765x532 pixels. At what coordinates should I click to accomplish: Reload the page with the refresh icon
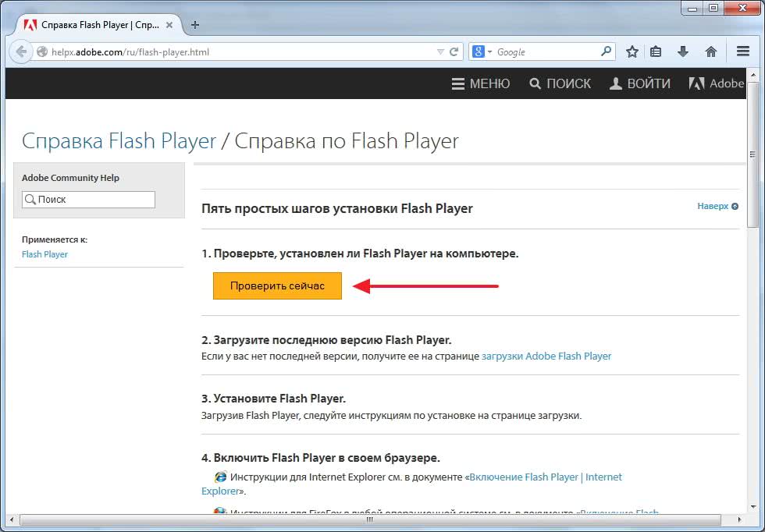pos(454,51)
